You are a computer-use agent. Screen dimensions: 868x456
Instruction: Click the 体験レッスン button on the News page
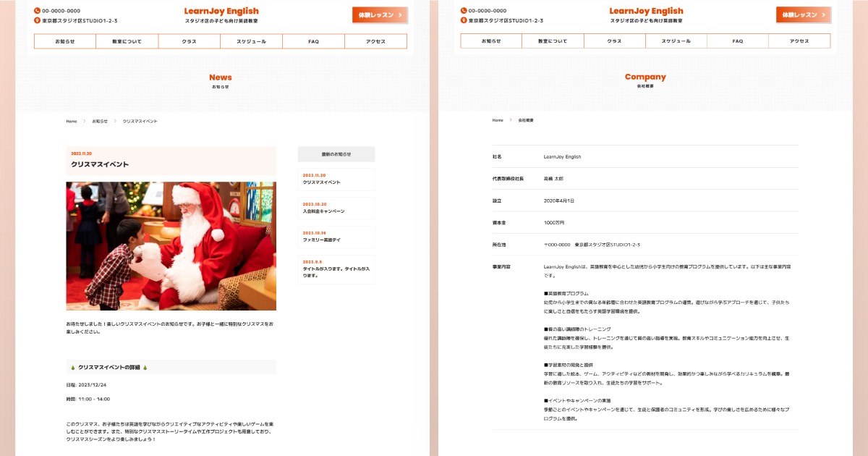(x=380, y=14)
